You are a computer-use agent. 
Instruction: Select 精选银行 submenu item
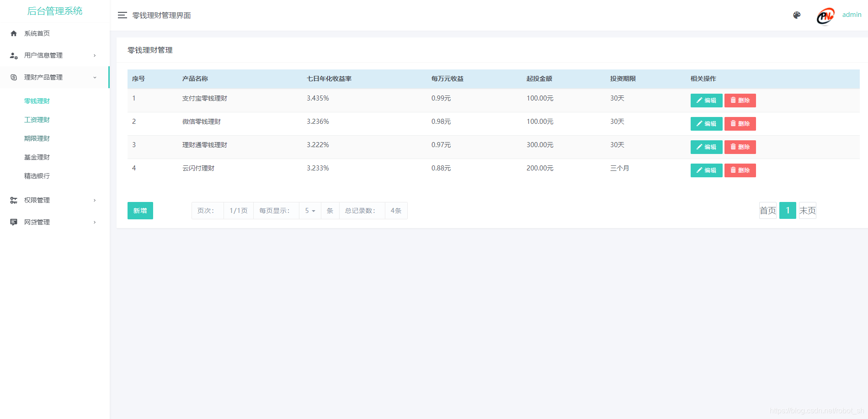(x=37, y=176)
